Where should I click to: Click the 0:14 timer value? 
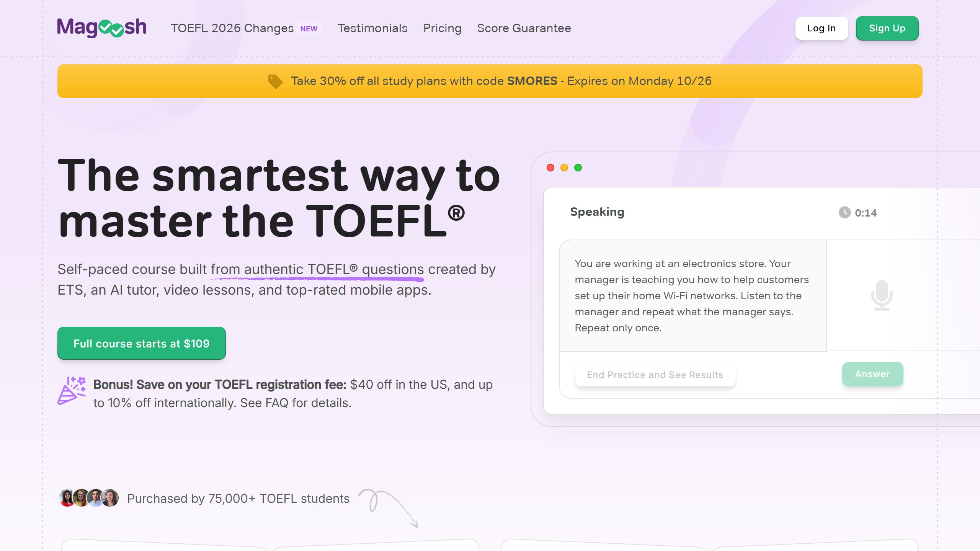pos(866,213)
